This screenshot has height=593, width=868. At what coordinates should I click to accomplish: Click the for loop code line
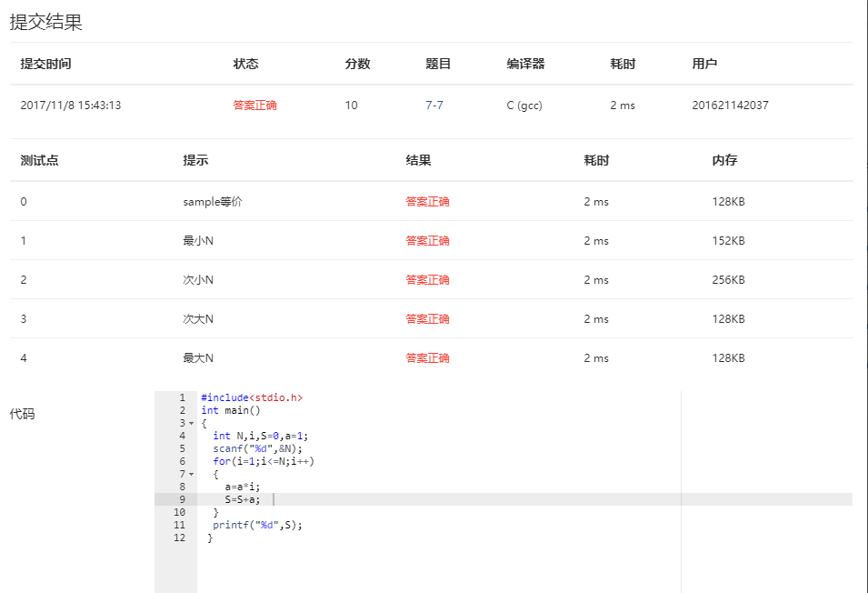pos(264,461)
